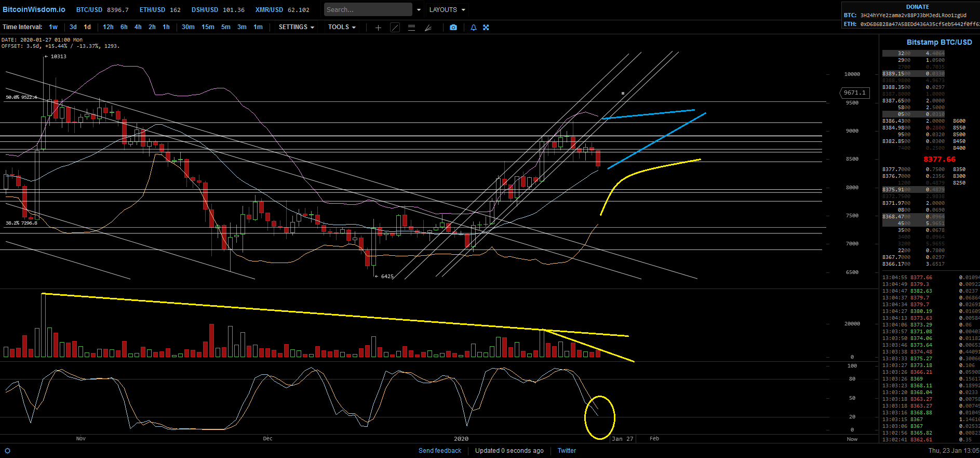
Task: Switch time interval to 1m
Action: (x=258, y=27)
